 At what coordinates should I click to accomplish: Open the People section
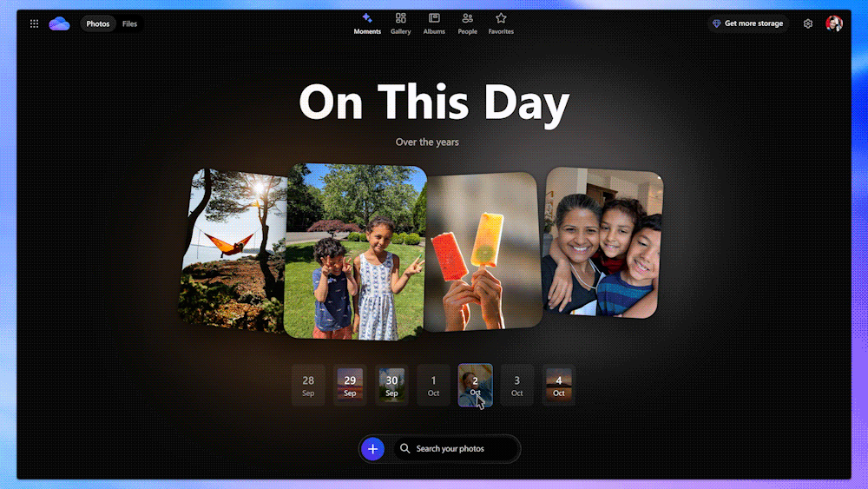click(x=468, y=23)
